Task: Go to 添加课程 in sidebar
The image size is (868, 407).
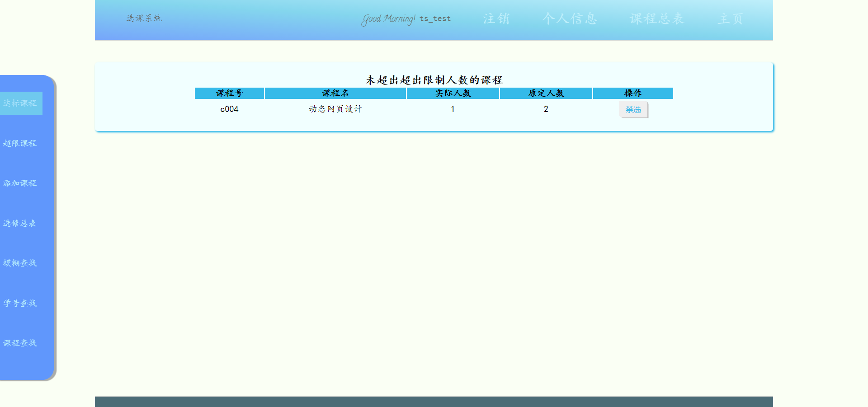Action: pos(20,183)
